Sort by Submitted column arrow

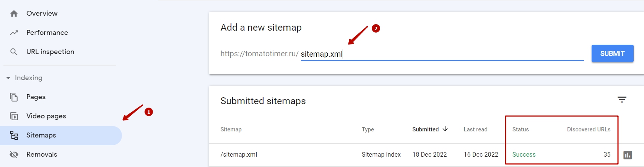pos(445,129)
